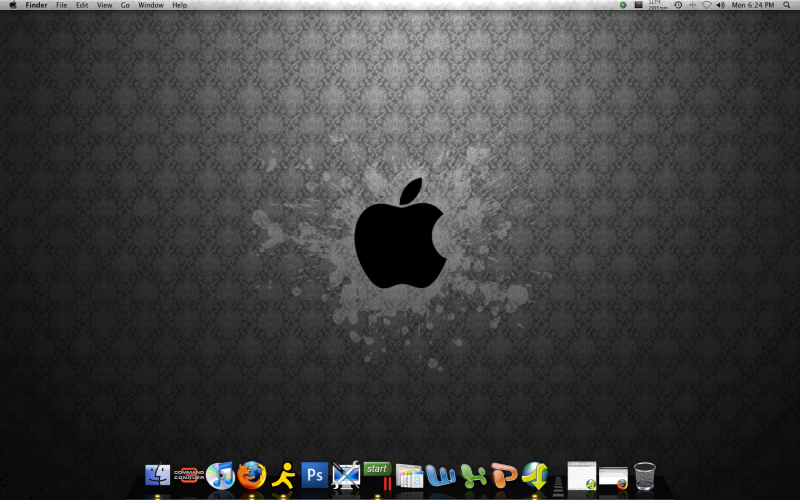Click the temperature and rpm monitor readout

pyautogui.click(x=658, y=5)
